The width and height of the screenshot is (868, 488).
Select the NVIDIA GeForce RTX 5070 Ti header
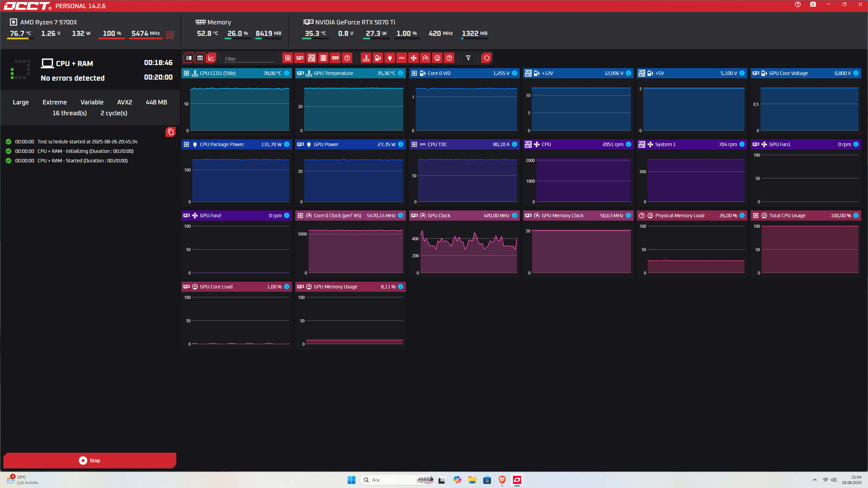click(349, 22)
